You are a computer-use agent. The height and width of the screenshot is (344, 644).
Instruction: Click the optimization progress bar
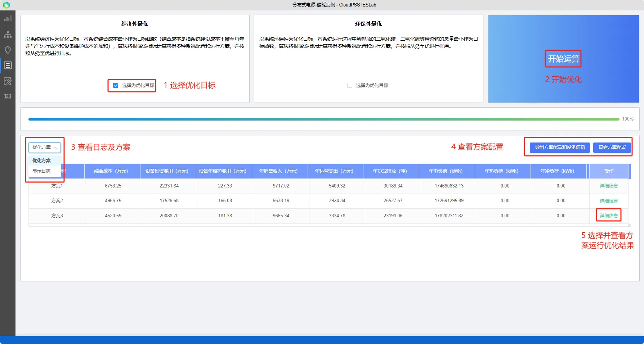tap(323, 119)
